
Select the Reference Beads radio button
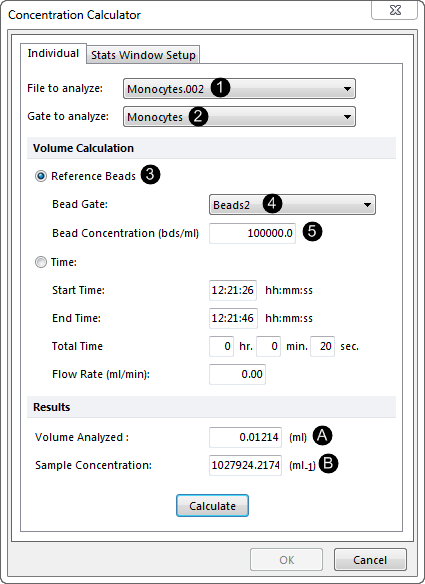41,176
